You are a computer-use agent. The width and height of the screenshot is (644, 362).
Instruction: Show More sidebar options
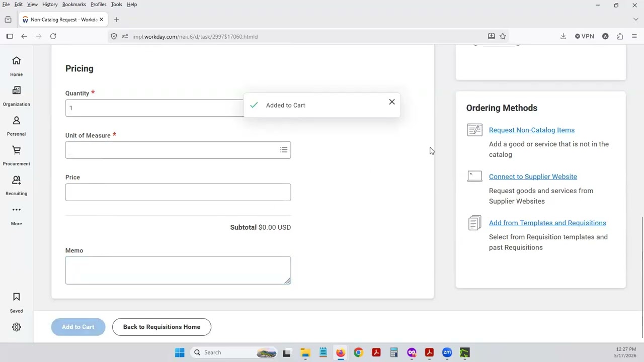16,215
